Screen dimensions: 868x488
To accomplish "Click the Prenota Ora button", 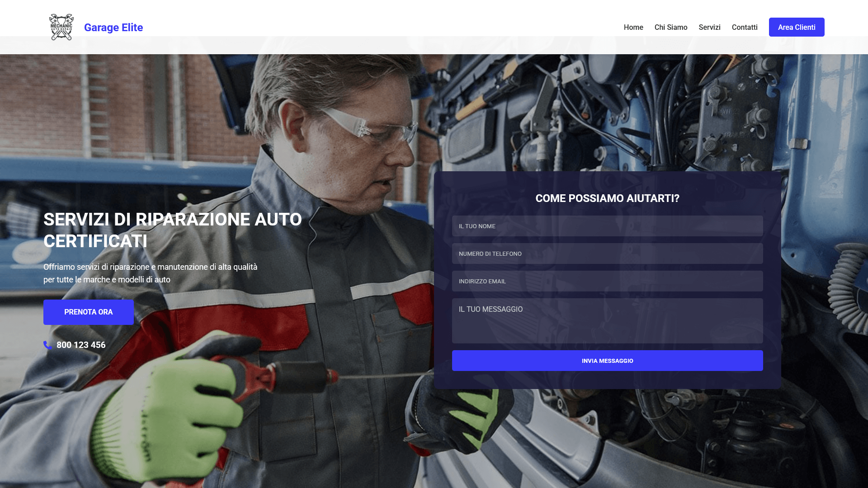I will tap(89, 312).
